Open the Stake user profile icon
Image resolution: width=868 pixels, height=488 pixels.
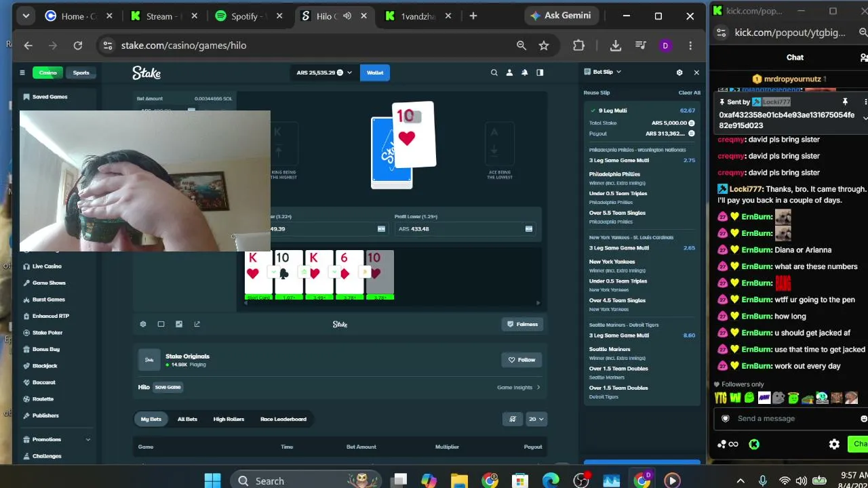509,73
